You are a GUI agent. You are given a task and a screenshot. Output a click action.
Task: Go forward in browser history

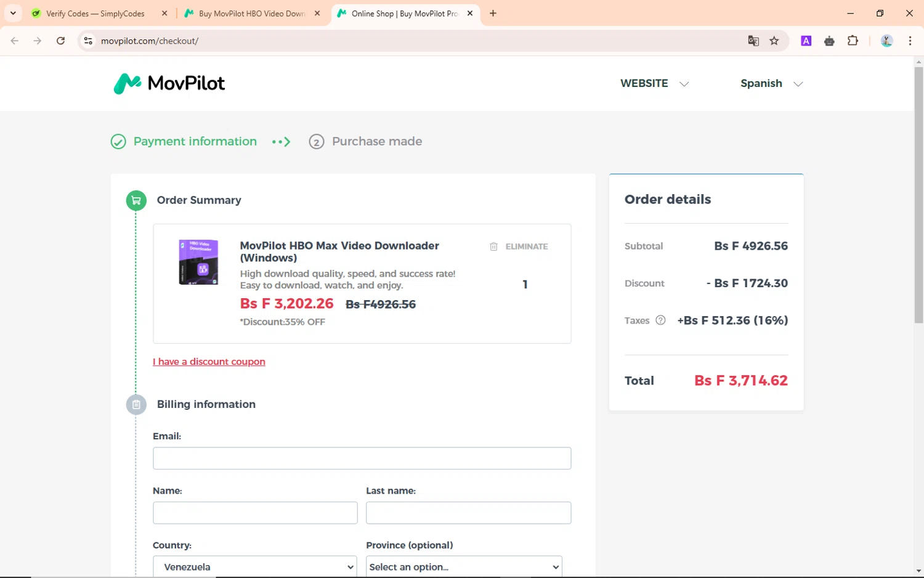pyautogui.click(x=38, y=41)
